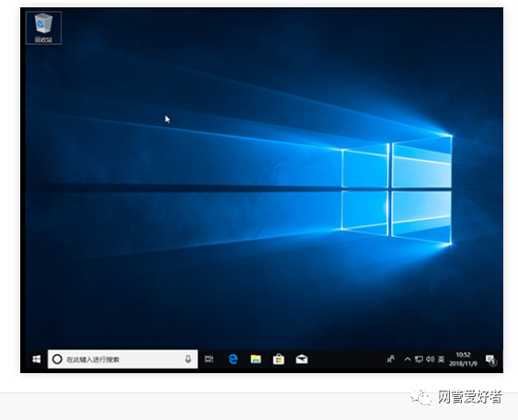Image resolution: width=518 pixels, height=420 pixels.
Task: Open the Action Center notifications icon
Action: [491, 359]
